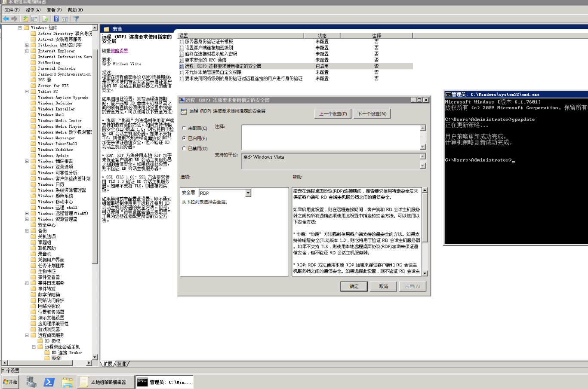Select the RD 连接 Broker tree item

(x=67, y=352)
